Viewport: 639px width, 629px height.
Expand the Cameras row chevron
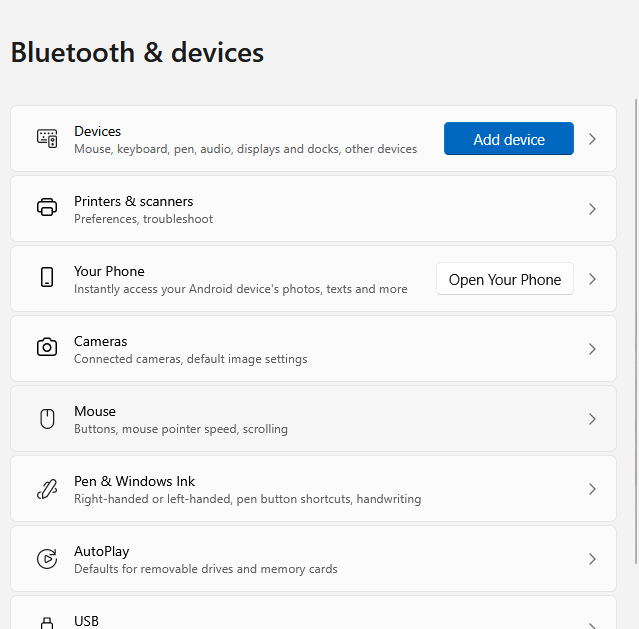click(592, 349)
